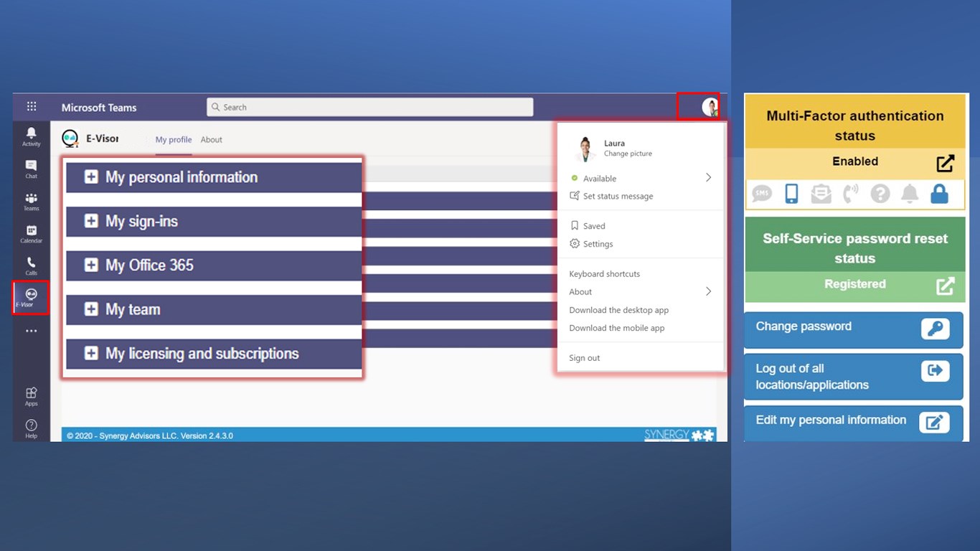Open the About submenu arrow in profile menu
980x551 pixels.
coord(708,291)
